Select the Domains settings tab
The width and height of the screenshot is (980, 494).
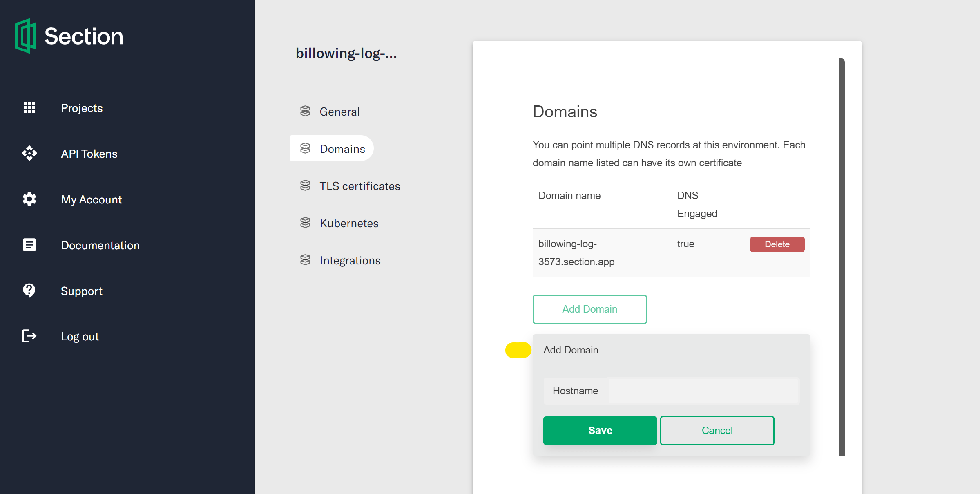tap(332, 148)
